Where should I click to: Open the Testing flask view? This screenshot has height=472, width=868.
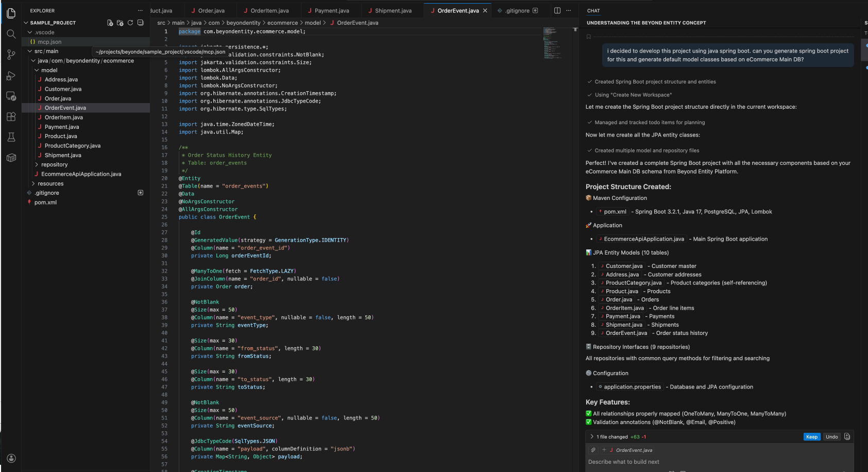11,137
